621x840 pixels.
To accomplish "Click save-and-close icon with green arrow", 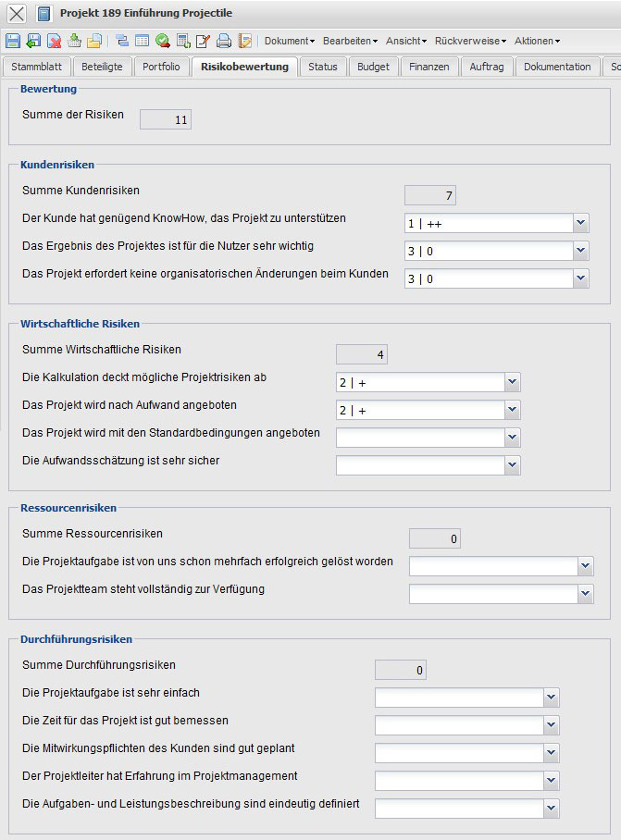I will click(33, 41).
